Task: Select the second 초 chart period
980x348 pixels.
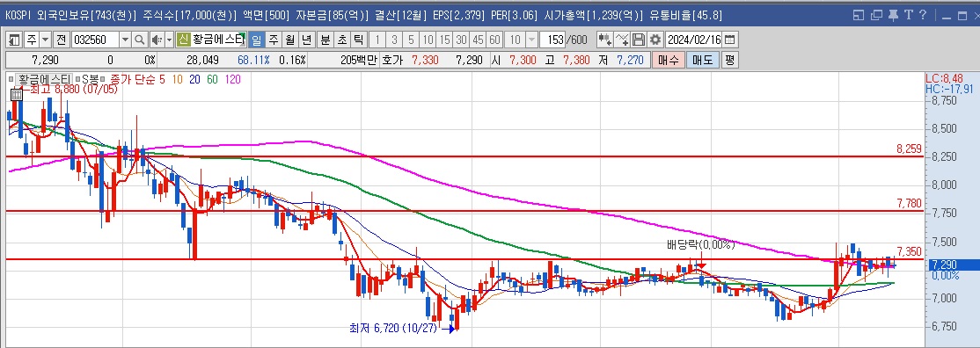Action: tap(342, 40)
